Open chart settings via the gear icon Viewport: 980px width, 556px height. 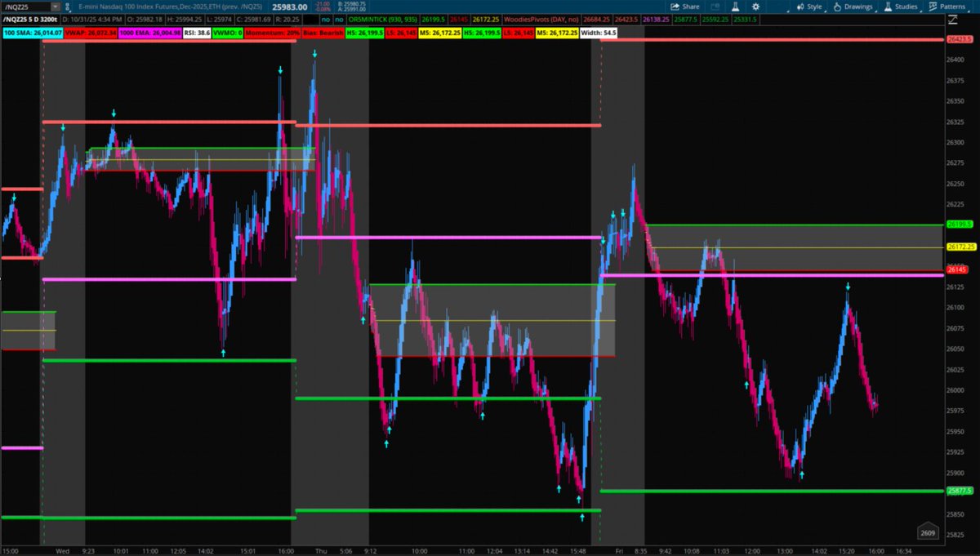(756, 7)
